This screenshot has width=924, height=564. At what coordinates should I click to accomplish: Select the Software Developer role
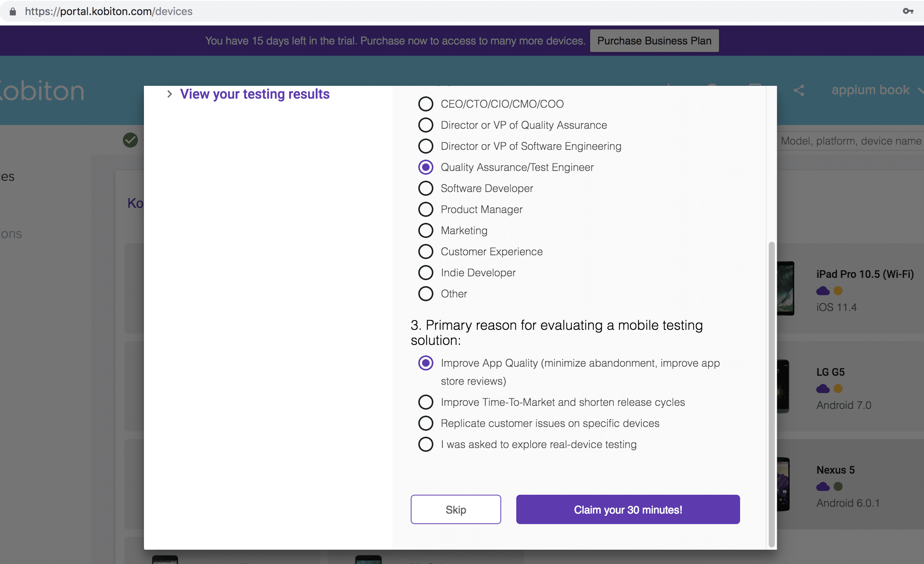click(x=426, y=188)
